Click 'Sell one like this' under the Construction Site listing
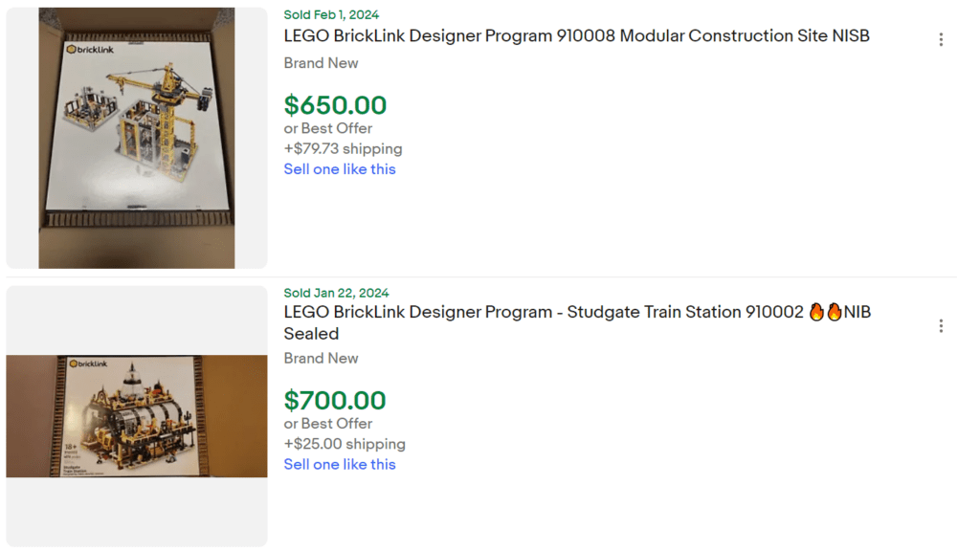This screenshot has width=980, height=551. (x=340, y=168)
